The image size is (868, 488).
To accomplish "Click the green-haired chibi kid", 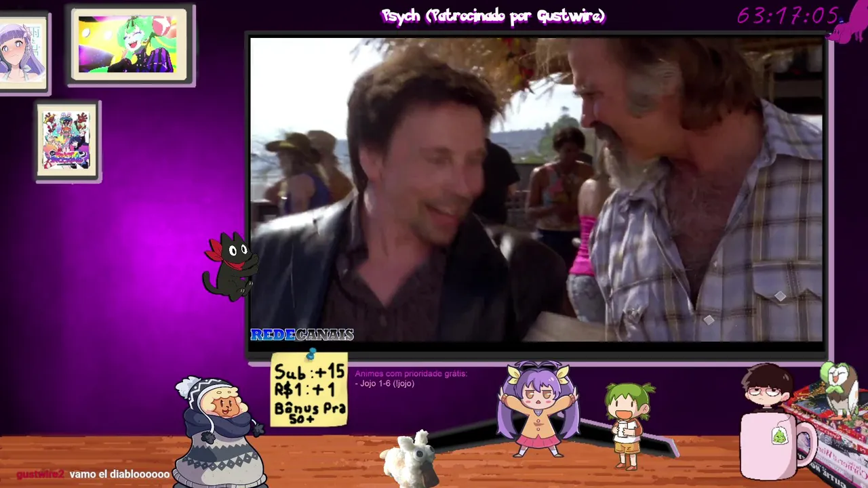I will click(630, 426).
